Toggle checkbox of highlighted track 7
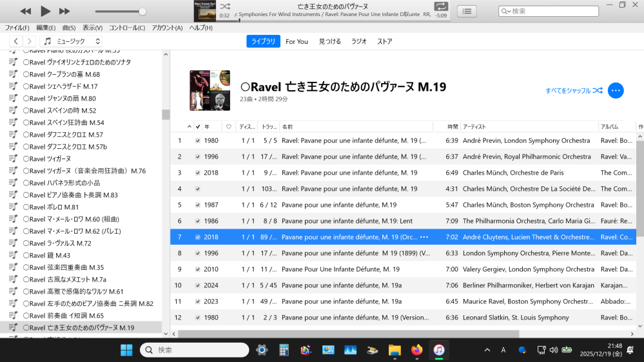Screen dimensions: 644x362 [197, 237]
